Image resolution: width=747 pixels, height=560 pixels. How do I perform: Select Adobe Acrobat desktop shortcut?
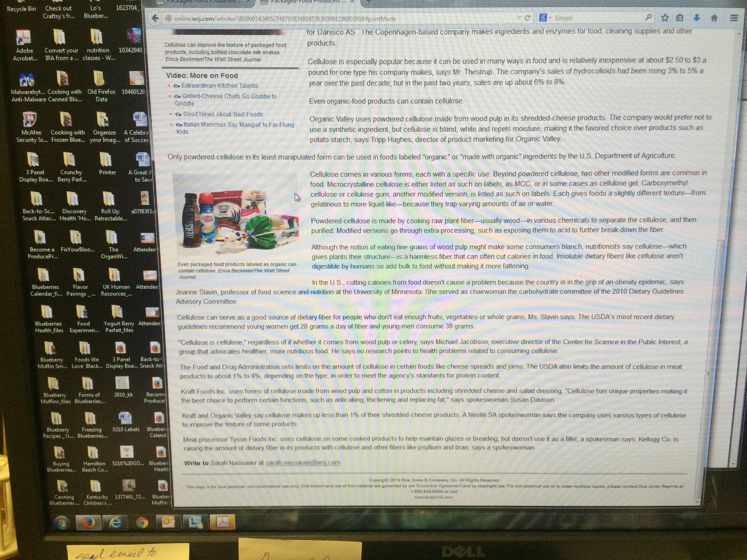[24, 45]
